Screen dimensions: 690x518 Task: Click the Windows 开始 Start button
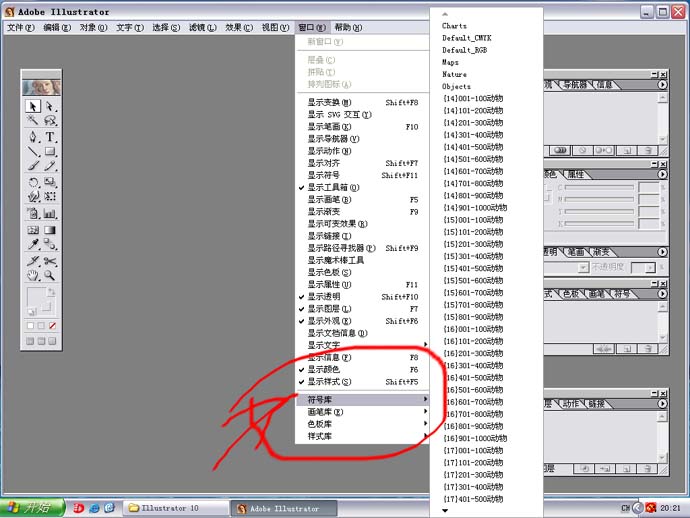click(x=32, y=508)
